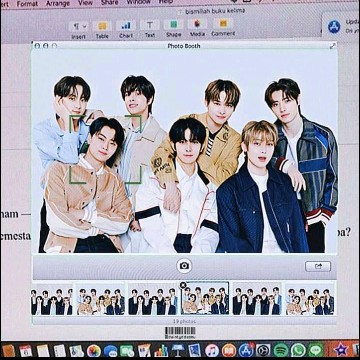Viewport: 360px width, 360px height.
Task: Open the Share menu in the menu bar
Action: point(109,3)
